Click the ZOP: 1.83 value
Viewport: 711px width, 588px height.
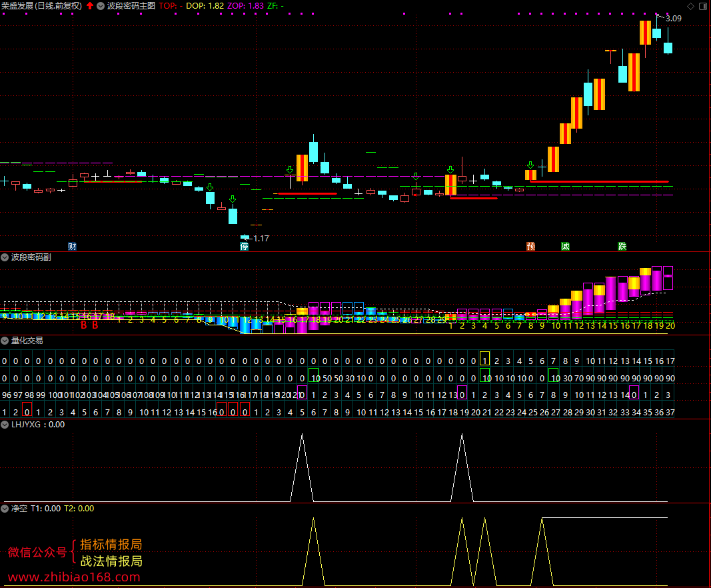coord(245,6)
